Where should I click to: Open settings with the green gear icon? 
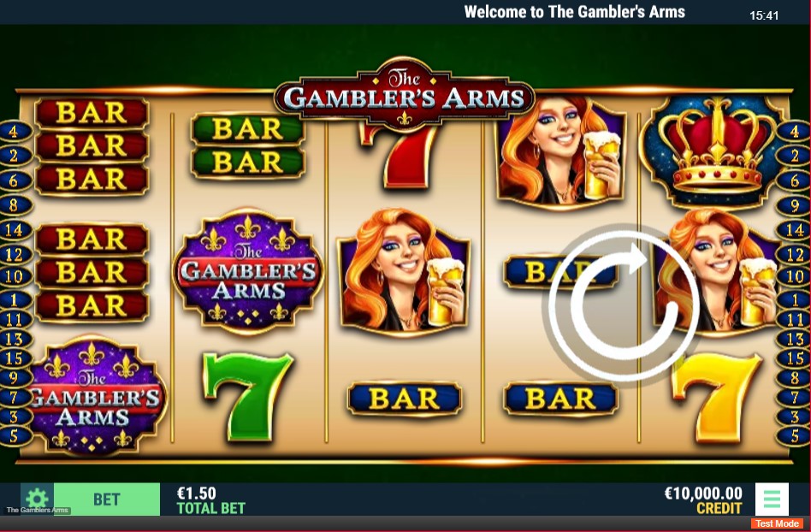(37, 499)
